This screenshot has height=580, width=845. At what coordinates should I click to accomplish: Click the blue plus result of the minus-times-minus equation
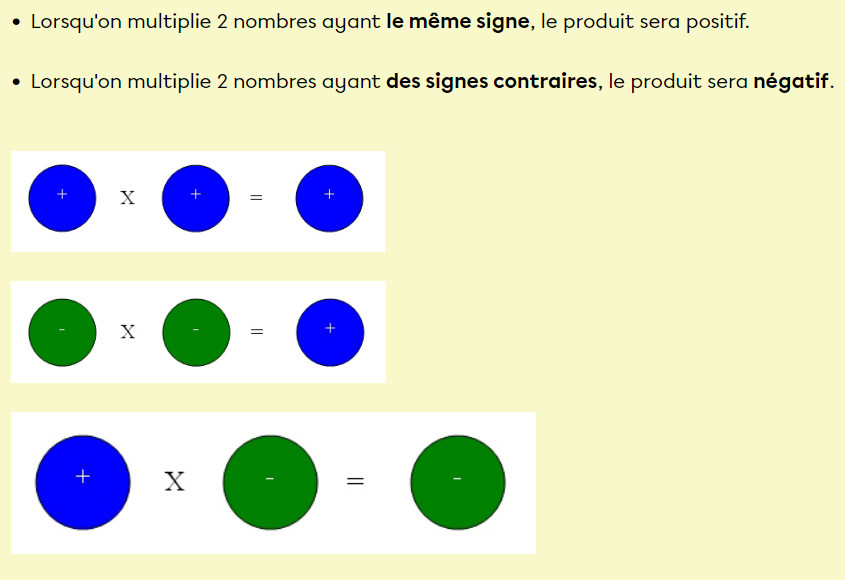tap(330, 332)
